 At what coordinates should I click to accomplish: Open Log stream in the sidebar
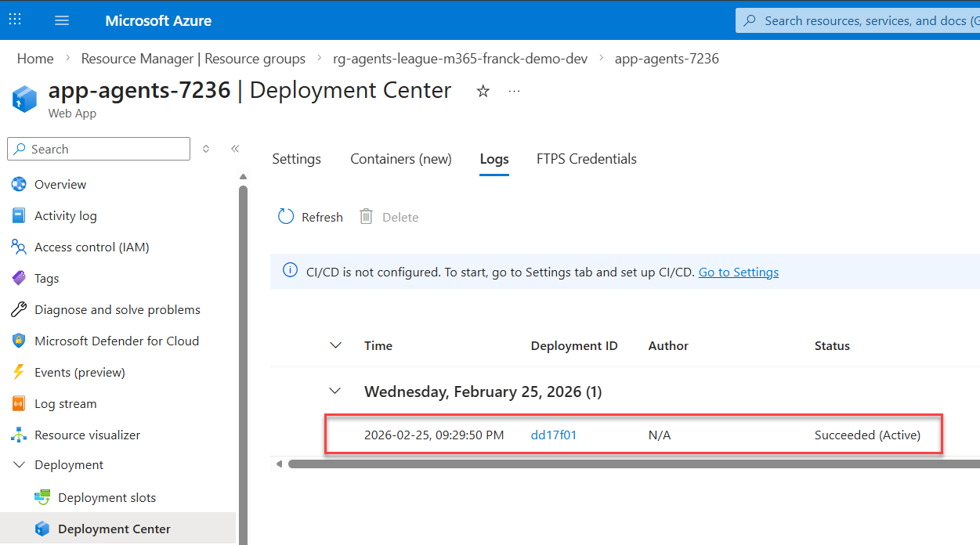(65, 404)
